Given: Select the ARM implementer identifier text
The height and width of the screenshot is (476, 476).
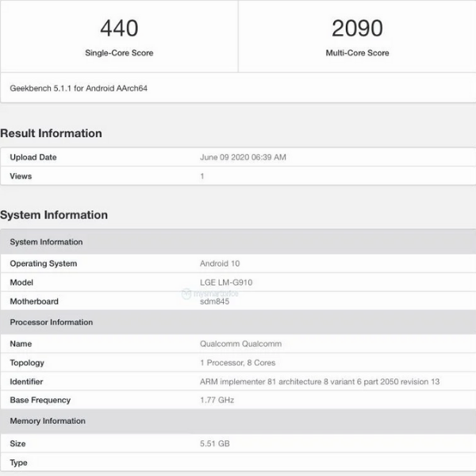Looking at the screenshot, I should 319,382.
